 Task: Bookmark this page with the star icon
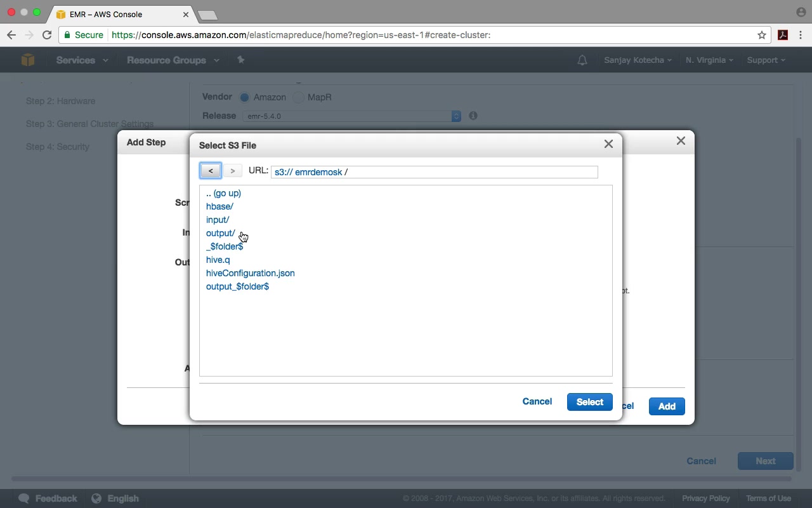click(x=762, y=35)
